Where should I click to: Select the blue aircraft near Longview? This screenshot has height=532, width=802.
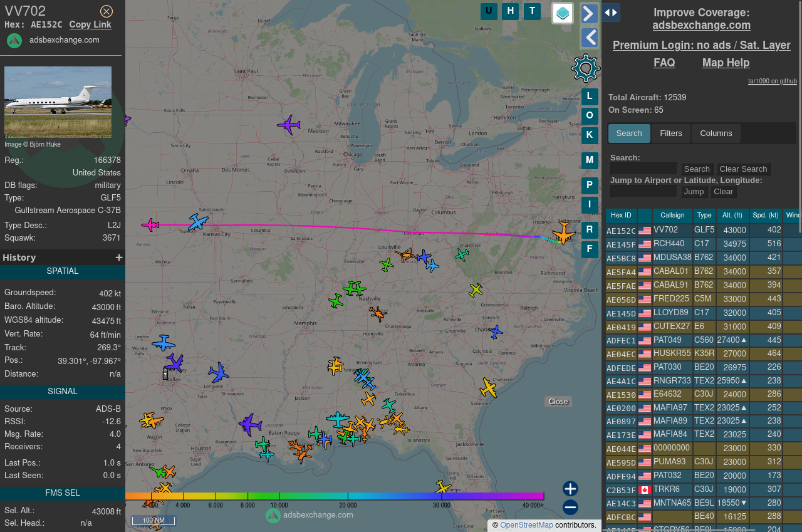pos(218,373)
